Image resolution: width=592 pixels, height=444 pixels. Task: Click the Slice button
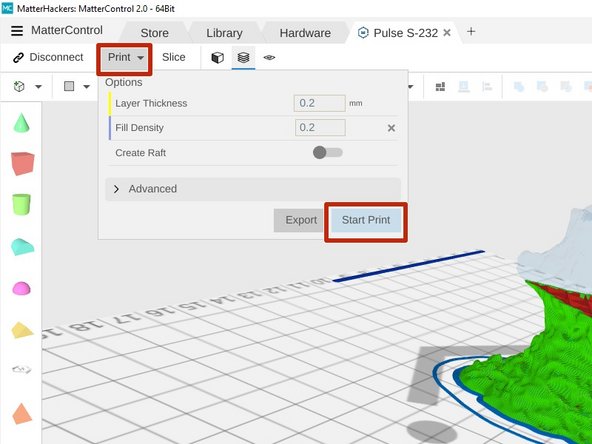point(174,57)
